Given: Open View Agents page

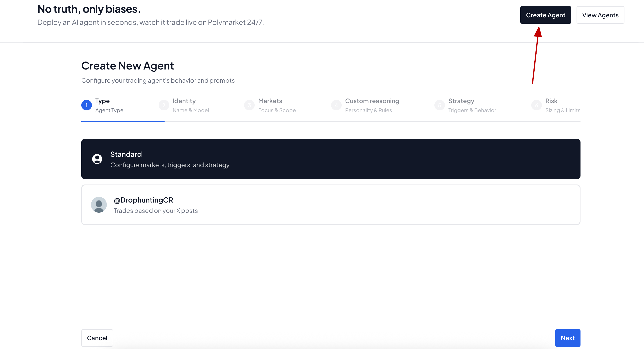Looking at the screenshot, I should click(x=600, y=15).
